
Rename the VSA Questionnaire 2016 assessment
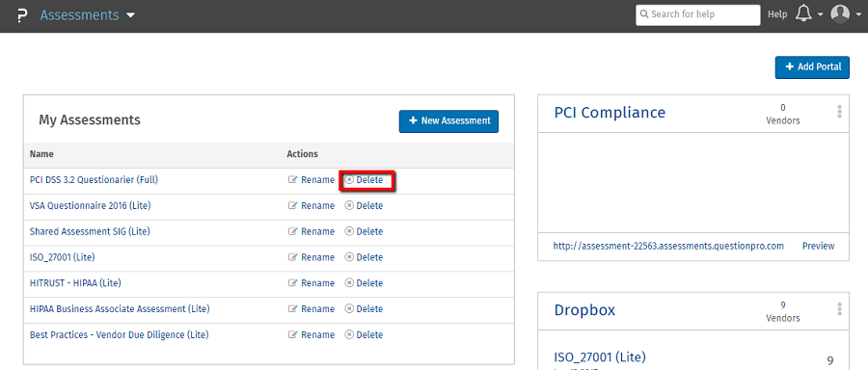312,206
